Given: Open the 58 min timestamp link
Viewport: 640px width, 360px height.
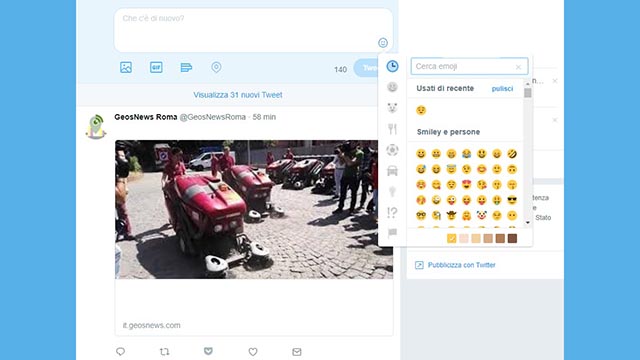Looking at the screenshot, I should click(x=264, y=117).
